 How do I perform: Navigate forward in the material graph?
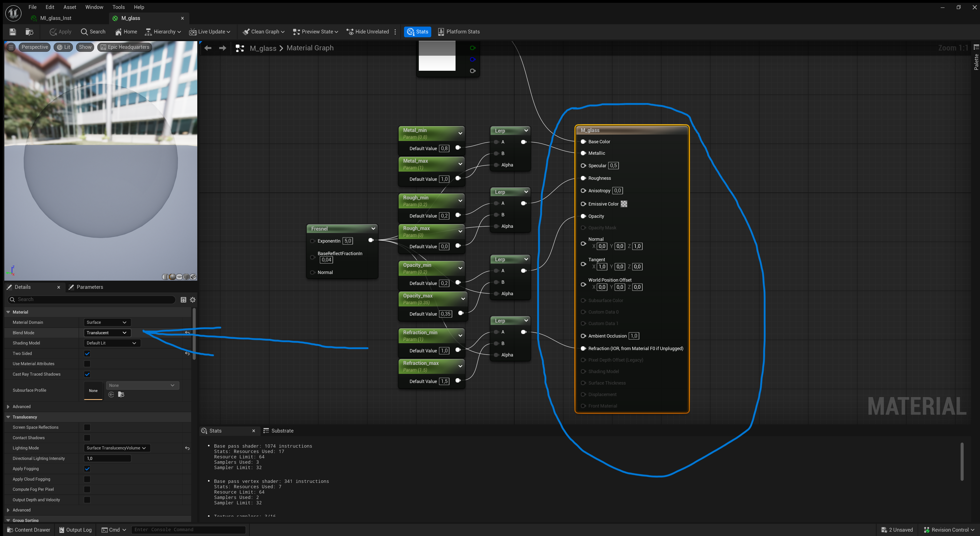tap(223, 48)
